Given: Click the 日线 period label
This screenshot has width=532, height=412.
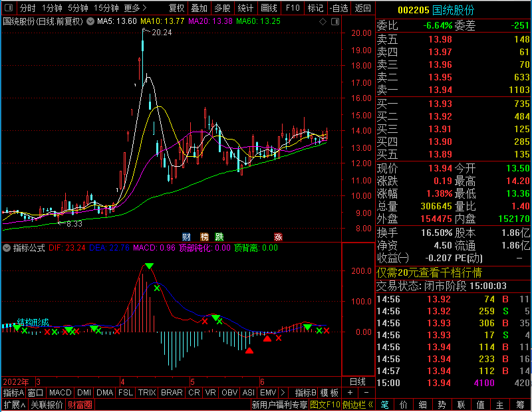Looking at the screenshot, I should (358, 382).
